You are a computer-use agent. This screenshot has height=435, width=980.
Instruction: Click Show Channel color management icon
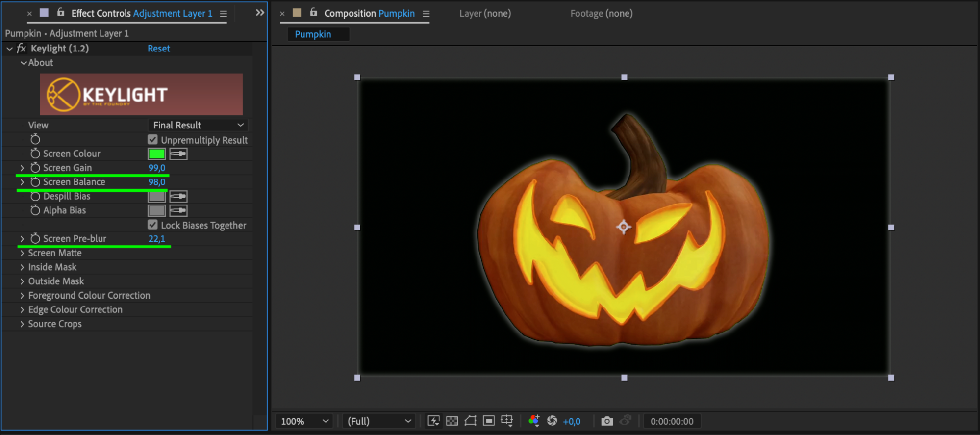(534, 421)
